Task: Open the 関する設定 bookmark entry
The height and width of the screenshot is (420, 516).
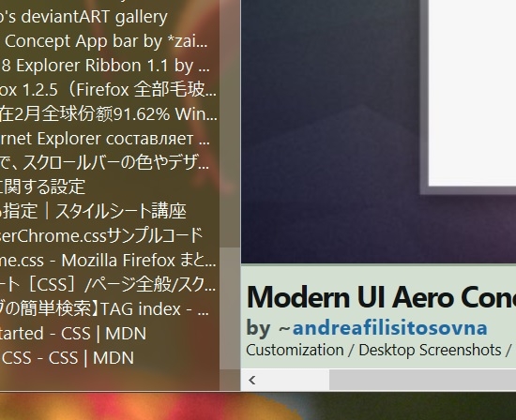Action: [x=43, y=187]
